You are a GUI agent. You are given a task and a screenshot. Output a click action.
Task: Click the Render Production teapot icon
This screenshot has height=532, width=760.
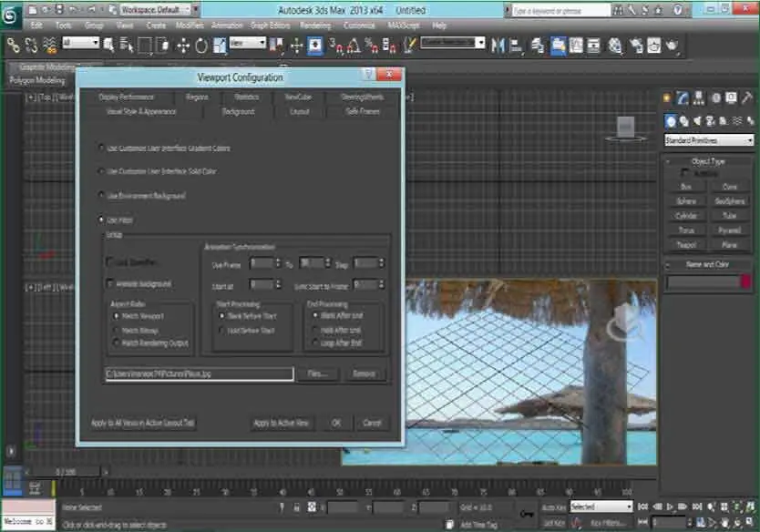coord(672,46)
